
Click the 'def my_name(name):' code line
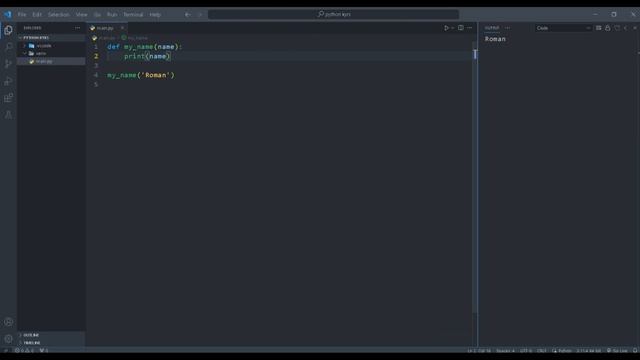[x=144, y=47]
